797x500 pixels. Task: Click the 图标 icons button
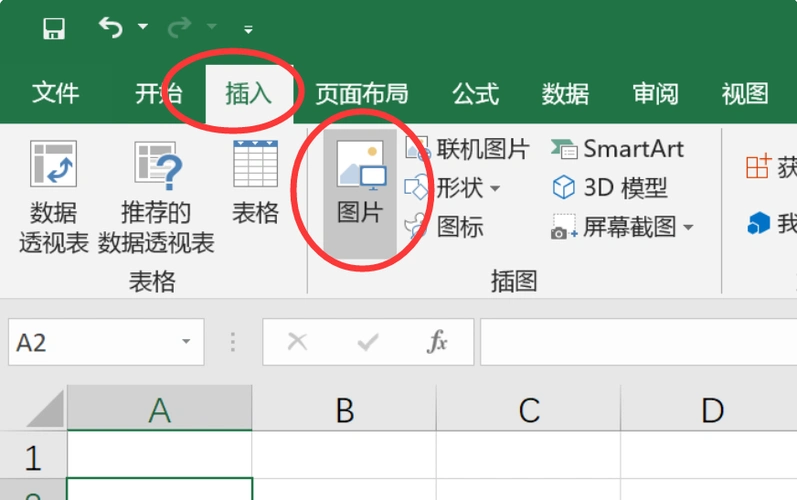coord(444,227)
